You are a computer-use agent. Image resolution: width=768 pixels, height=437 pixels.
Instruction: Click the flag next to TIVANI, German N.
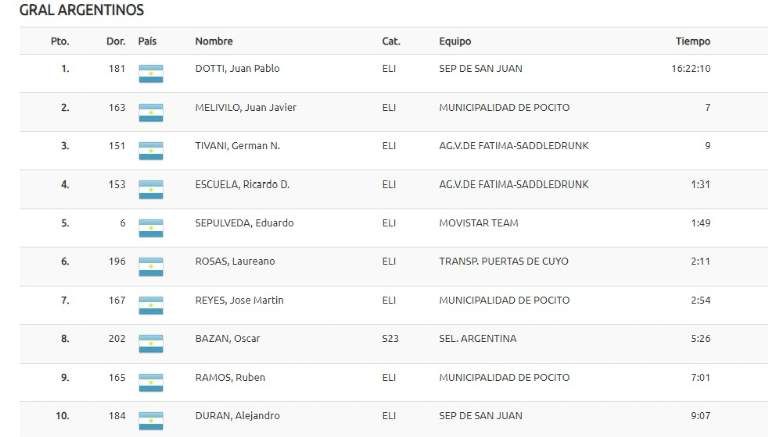tap(150, 150)
